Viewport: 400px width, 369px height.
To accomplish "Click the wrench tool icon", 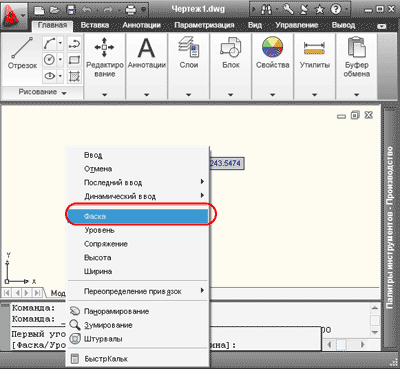I will click(288, 9).
